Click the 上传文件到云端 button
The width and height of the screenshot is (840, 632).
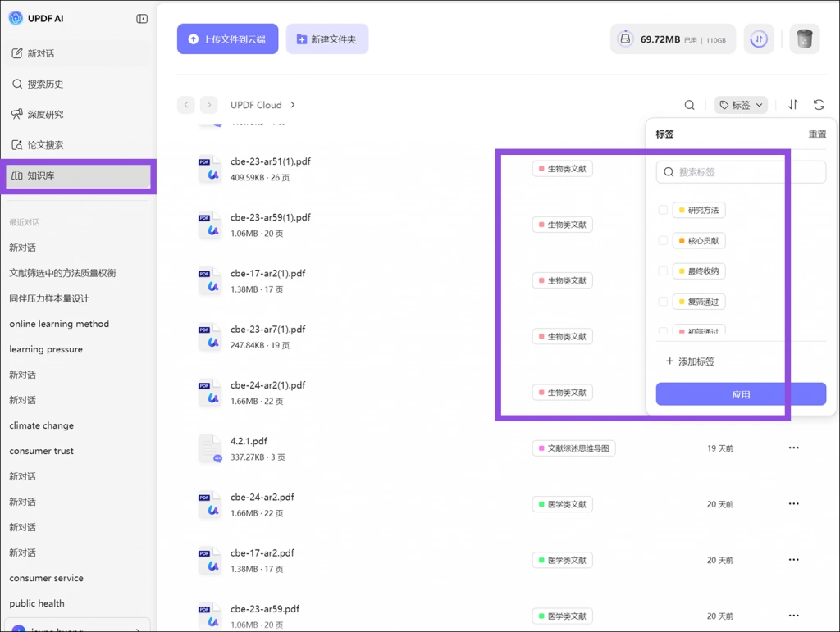coord(228,39)
